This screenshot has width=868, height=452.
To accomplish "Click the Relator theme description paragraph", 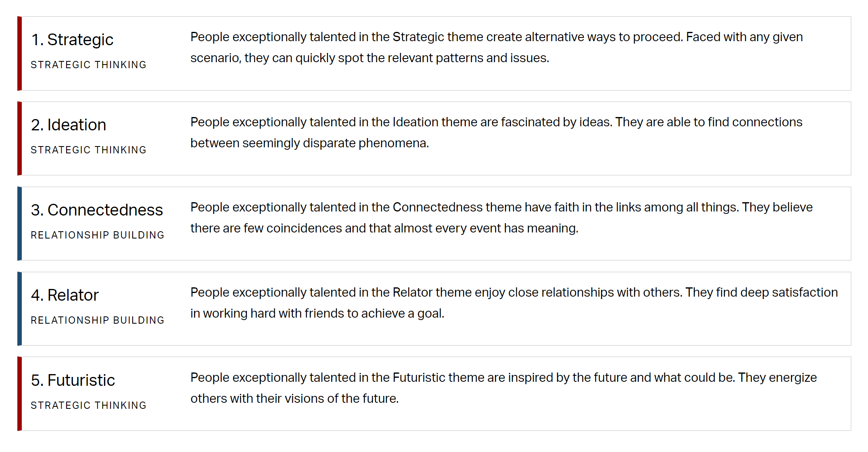I will click(x=514, y=303).
